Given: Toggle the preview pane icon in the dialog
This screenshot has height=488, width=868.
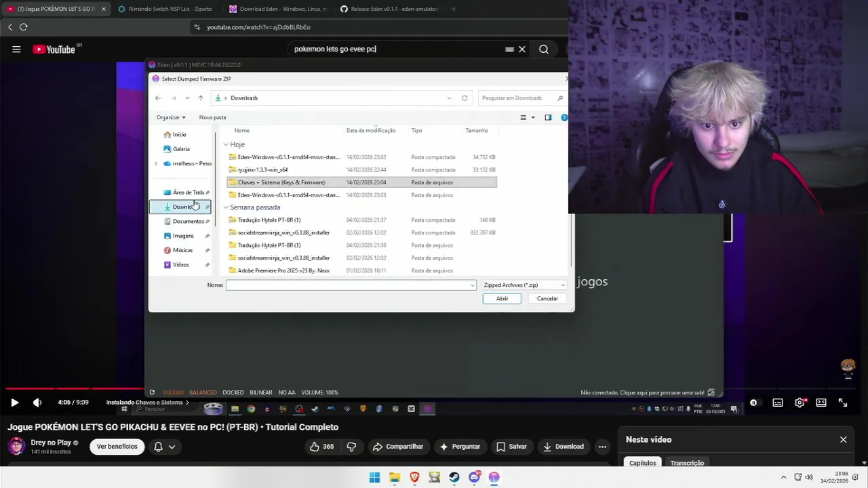Looking at the screenshot, I should pyautogui.click(x=548, y=117).
